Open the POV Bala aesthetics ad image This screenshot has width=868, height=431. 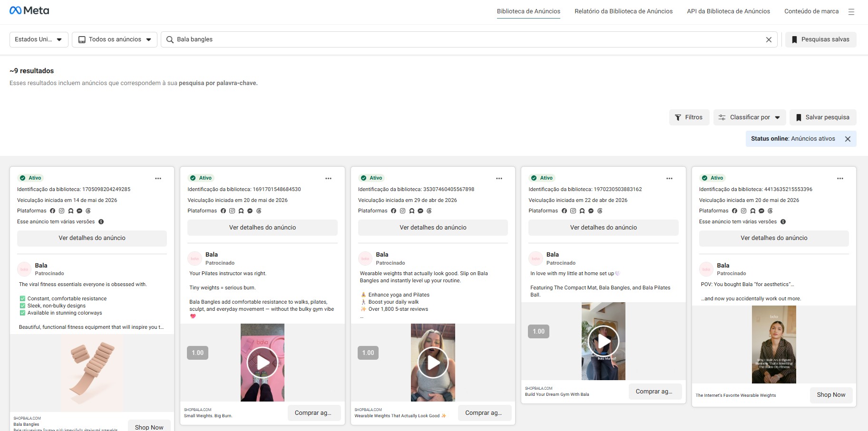point(774,345)
